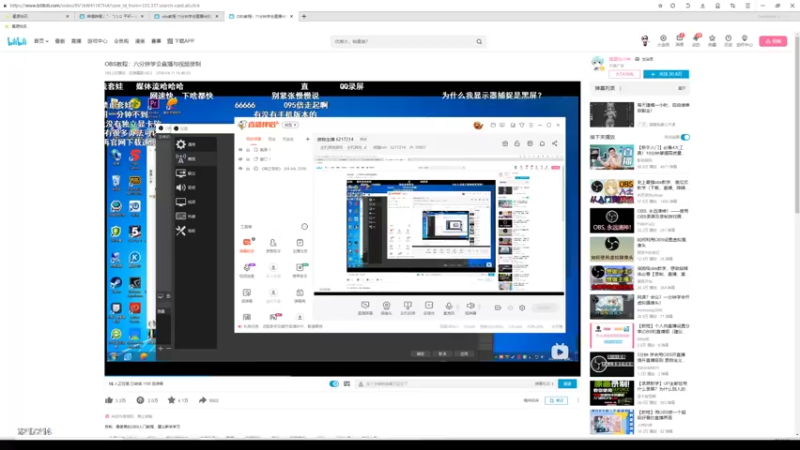Viewport: 800px width, 450px height.
Task: Click the browser bookmark star icon
Action: click(x=660, y=6)
